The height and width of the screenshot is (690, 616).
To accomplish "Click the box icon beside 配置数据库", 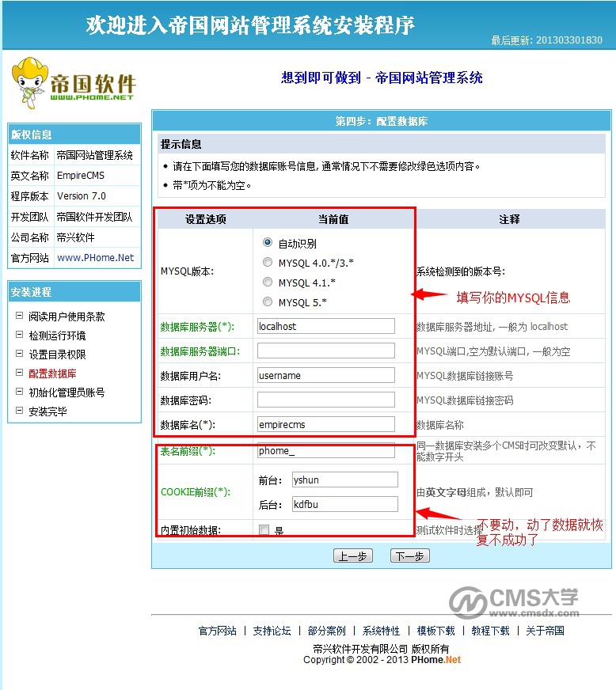I will 19,372.
